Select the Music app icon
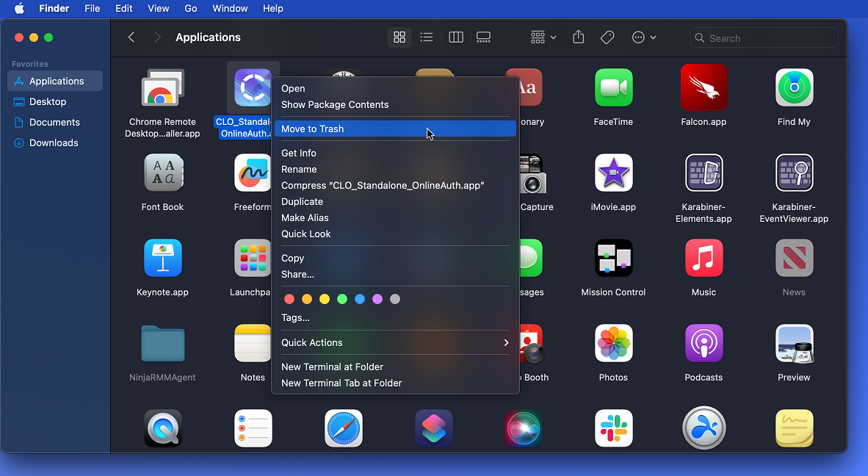The width and height of the screenshot is (868, 476). tap(704, 258)
